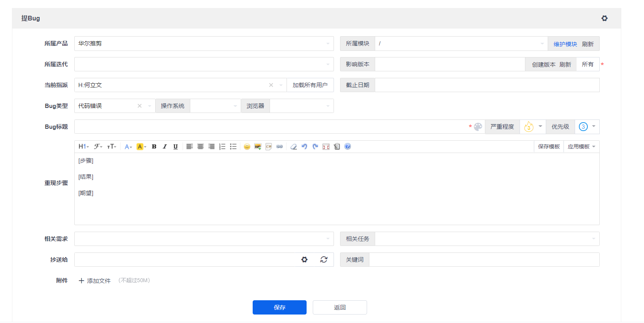Image resolution: width=644 pixels, height=323 pixels.
Task: Open the text highlight color picker
Action: pyautogui.click(x=141, y=146)
